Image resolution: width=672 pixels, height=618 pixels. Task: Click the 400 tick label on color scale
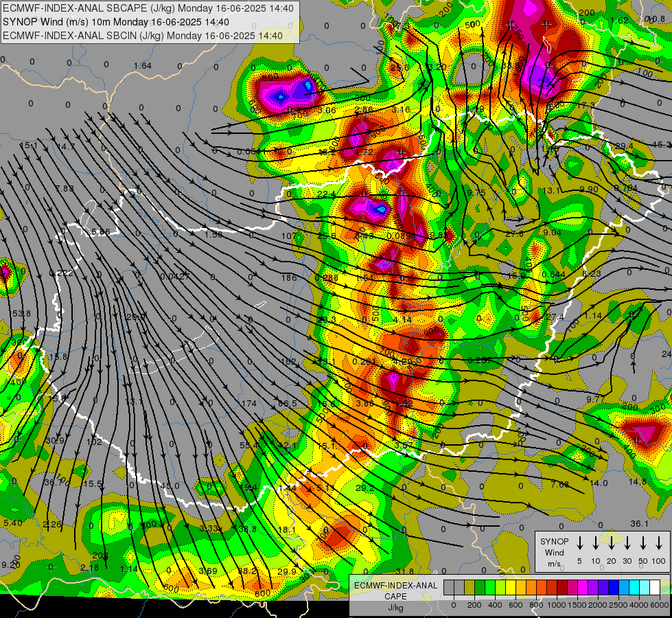(495, 605)
